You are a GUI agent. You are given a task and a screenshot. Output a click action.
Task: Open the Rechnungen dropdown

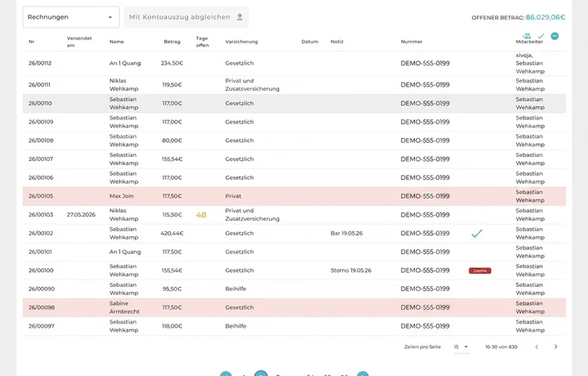click(x=71, y=17)
